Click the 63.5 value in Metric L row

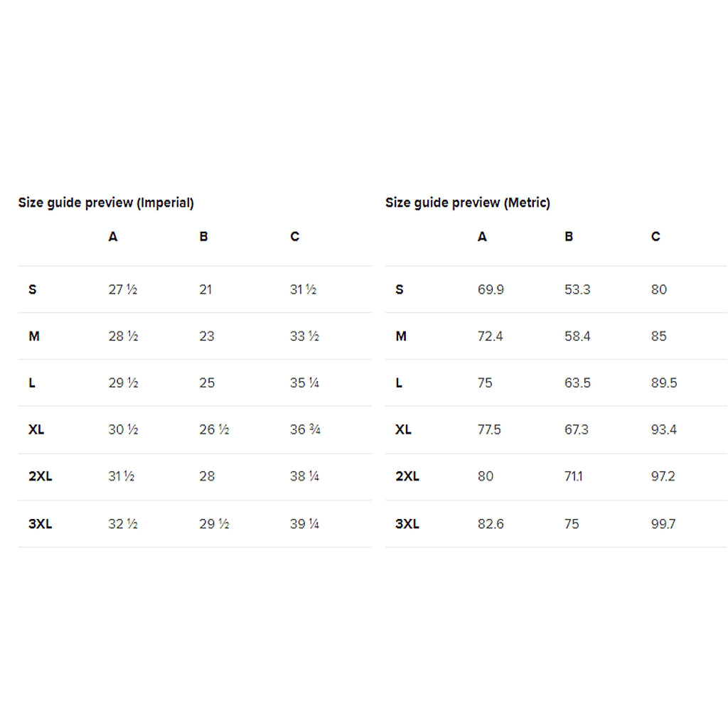pyautogui.click(x=577, y=382)
